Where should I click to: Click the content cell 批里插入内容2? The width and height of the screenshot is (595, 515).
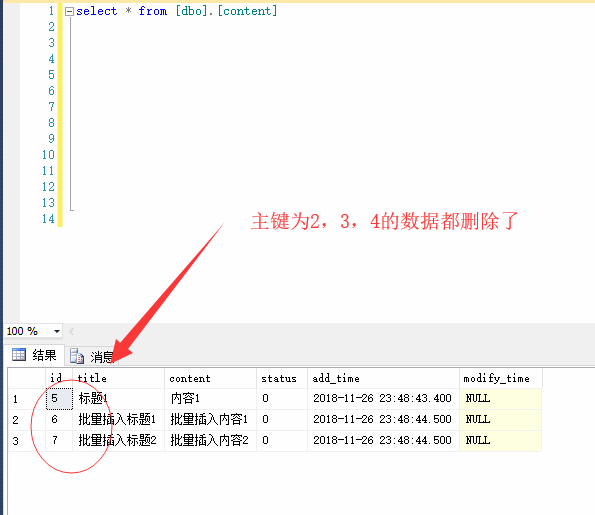[x=211, y=440]
